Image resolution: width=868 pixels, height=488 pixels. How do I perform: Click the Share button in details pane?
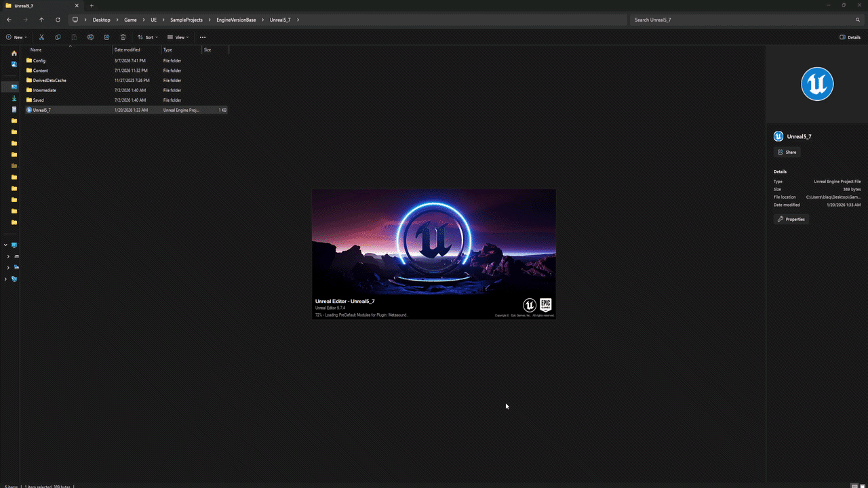(x=787, y=152)
